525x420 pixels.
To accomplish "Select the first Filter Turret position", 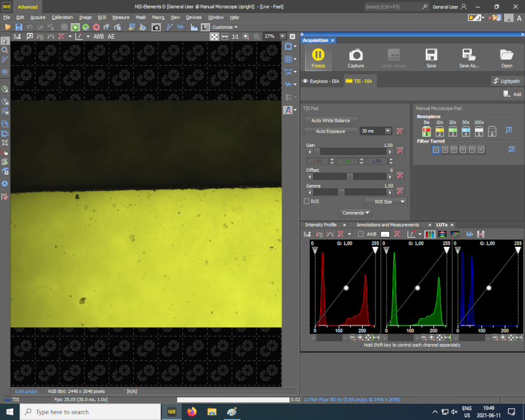I will point(436,150).
